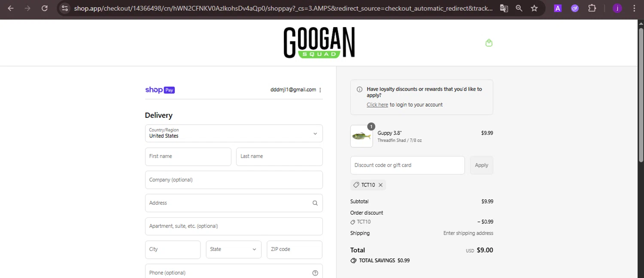Click the − $0.99 discount amount

(485, 222)
